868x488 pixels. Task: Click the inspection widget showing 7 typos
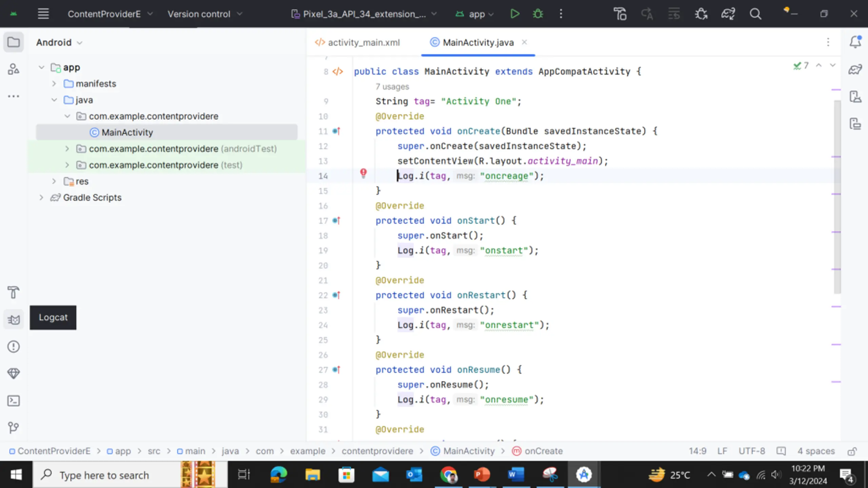click(801, 65)
